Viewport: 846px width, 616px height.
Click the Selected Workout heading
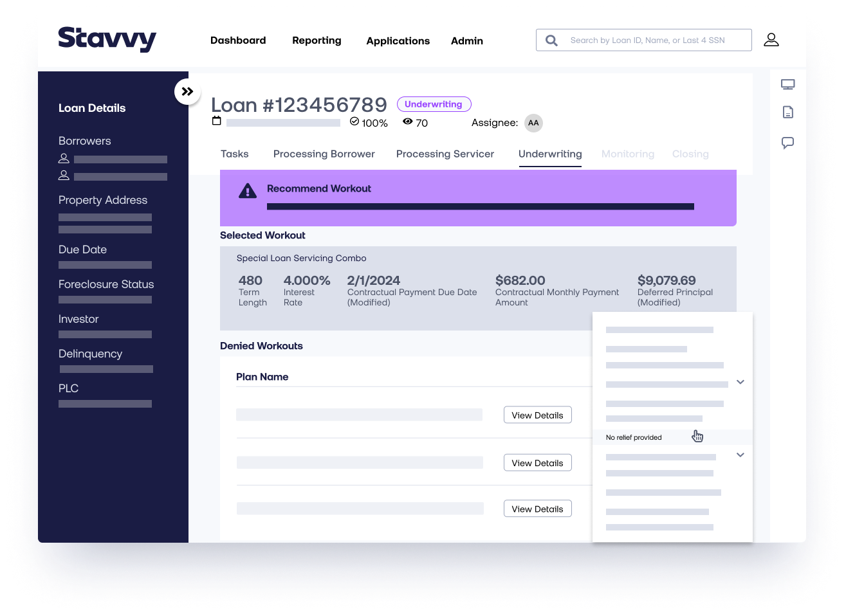point(262,235)
